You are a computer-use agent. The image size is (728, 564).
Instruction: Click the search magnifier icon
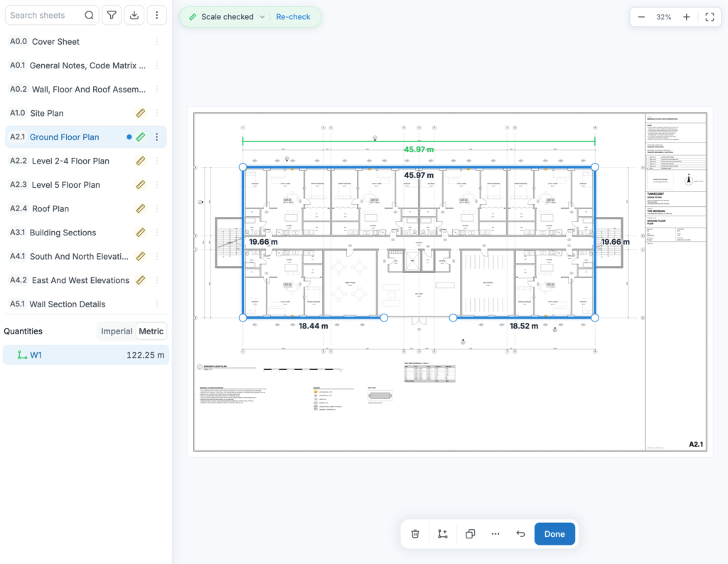point(89,16)
